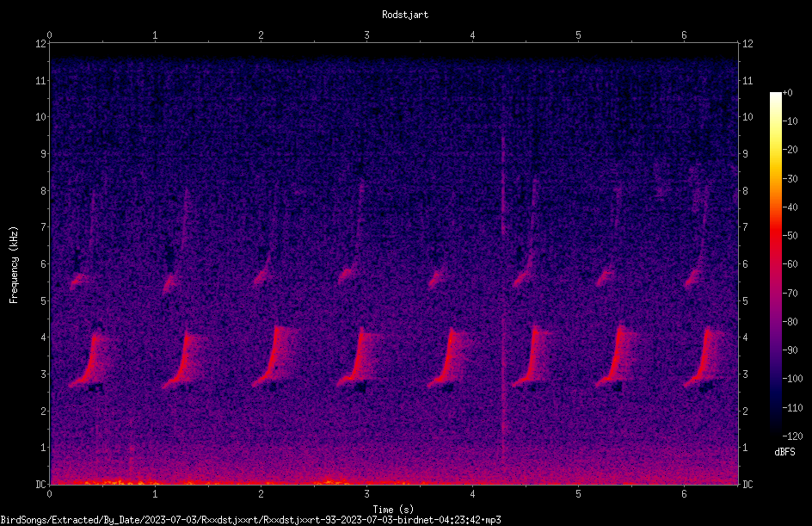Image resolution: width=812 pixels, height=526 pixels.
Task: Click the file path caption at bottom
Action: pos(250,520)
